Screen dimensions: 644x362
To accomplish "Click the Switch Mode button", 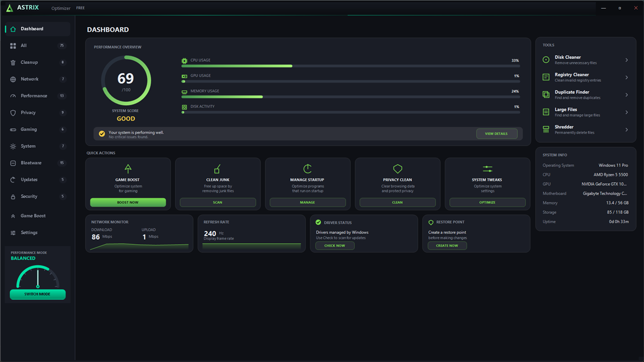I will pos(37,294).
